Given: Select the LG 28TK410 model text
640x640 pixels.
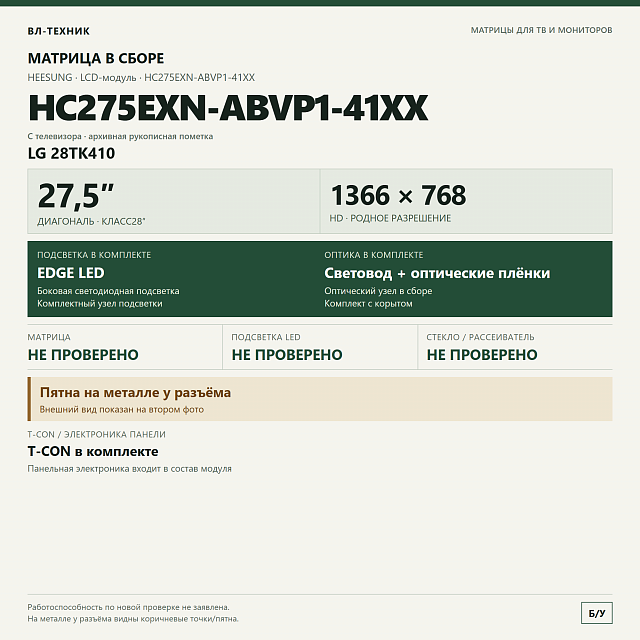Looking at the screenshot, I should click(x=71, y=153).
